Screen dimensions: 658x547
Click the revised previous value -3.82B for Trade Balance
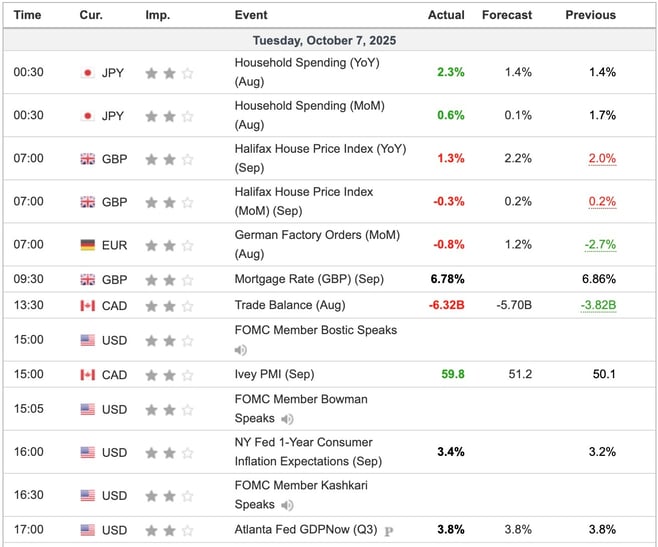[x=597, y=305]
